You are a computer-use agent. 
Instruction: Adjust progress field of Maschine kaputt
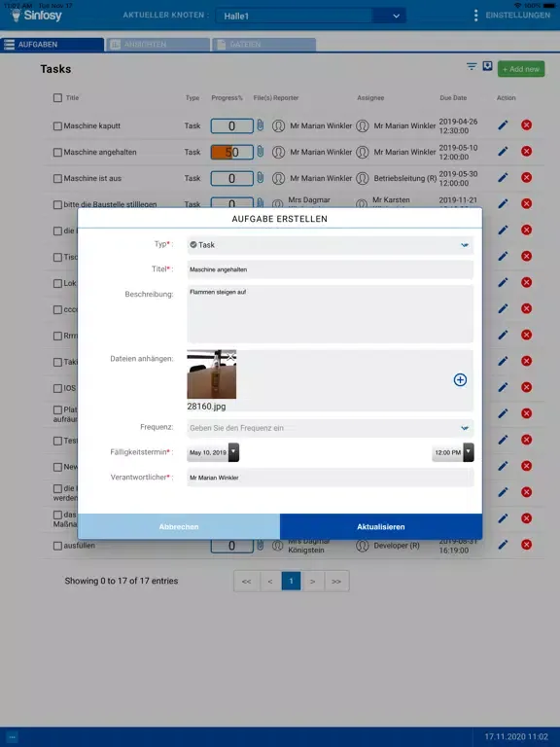tap(232, 125)
